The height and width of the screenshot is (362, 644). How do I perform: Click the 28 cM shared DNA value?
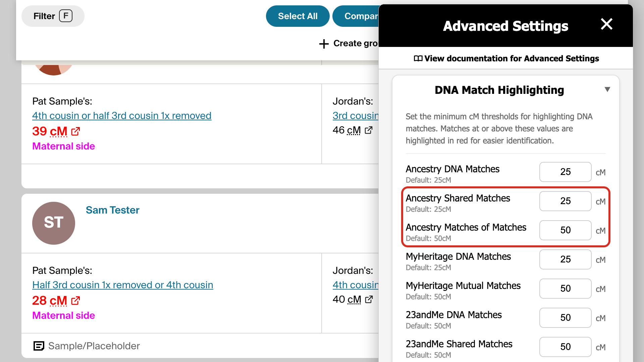[50, 301]
